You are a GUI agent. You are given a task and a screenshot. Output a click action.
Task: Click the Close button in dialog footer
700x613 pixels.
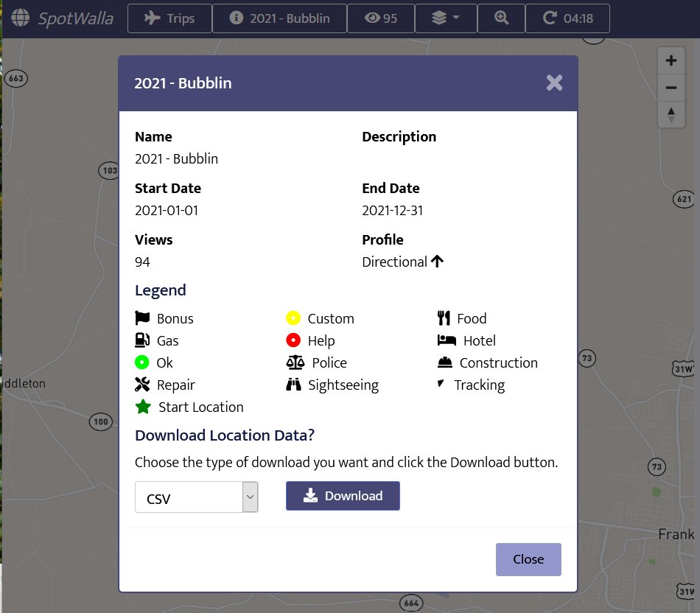[x=528, y=559]
